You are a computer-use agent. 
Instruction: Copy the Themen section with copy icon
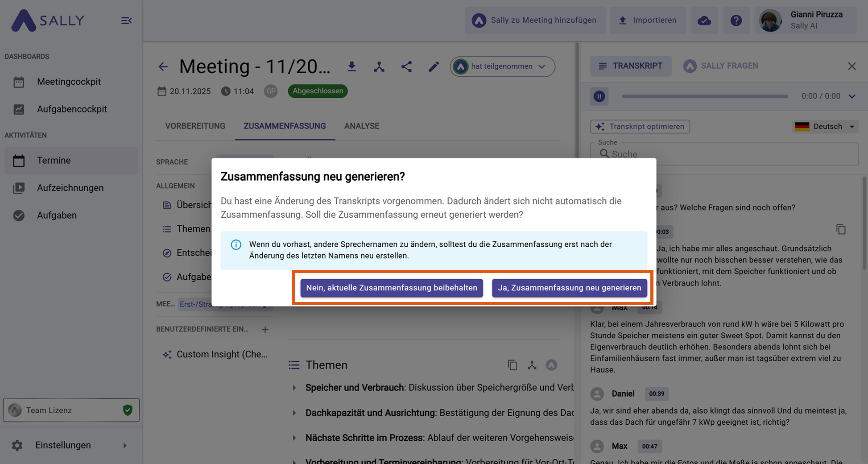tap(512, 365)
